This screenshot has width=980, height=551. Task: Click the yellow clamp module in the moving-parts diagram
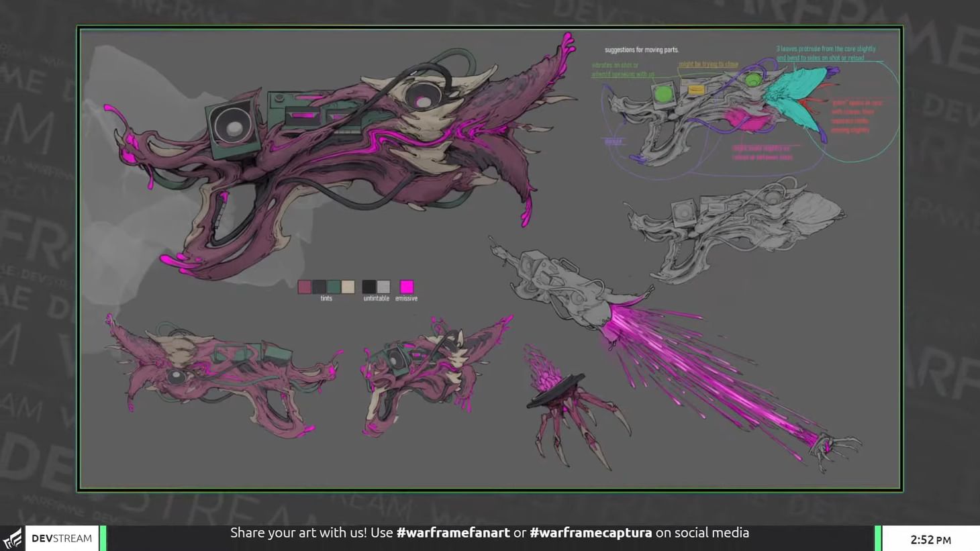pyautogui.click(x=695, y=89)
